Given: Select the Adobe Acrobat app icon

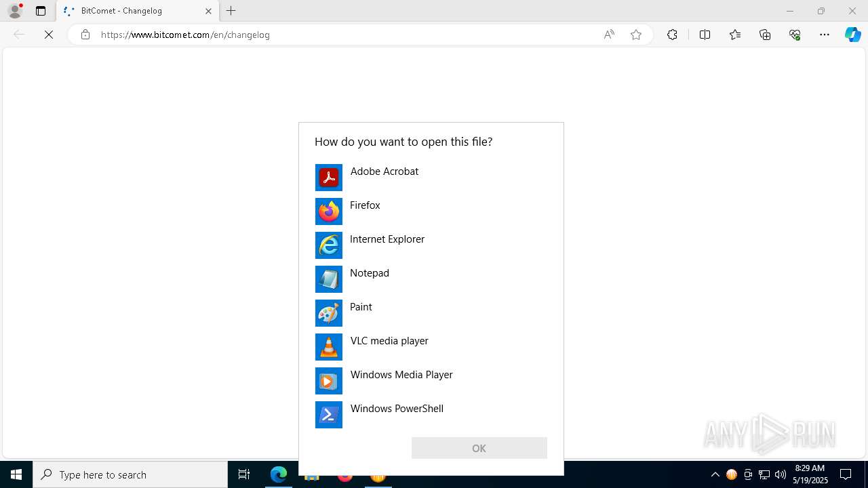Looking at the screenshot, I should click(329, 178).
